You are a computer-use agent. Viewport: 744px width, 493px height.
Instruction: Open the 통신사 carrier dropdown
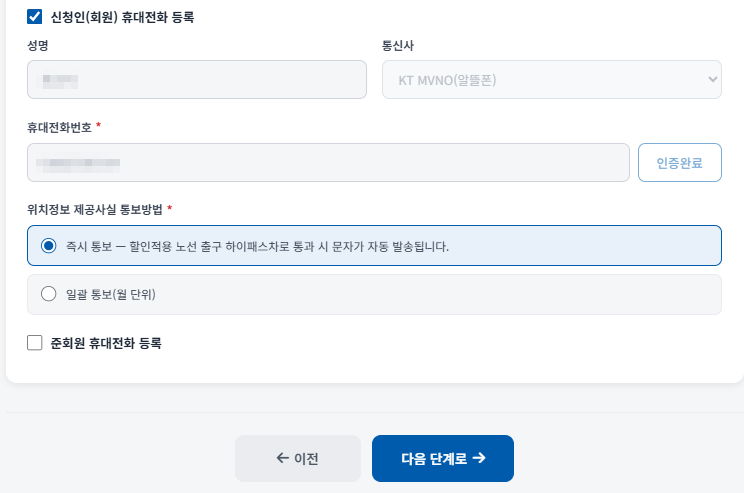552,80
